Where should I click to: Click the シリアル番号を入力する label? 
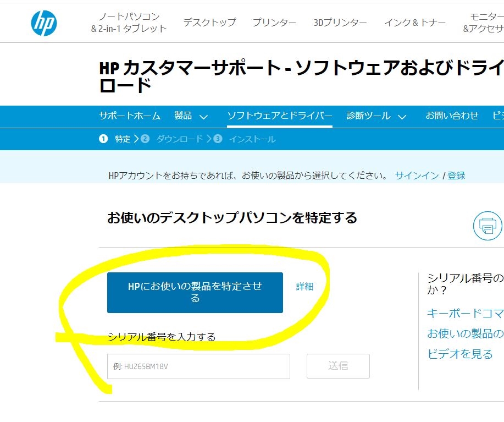tap(162, 337)
